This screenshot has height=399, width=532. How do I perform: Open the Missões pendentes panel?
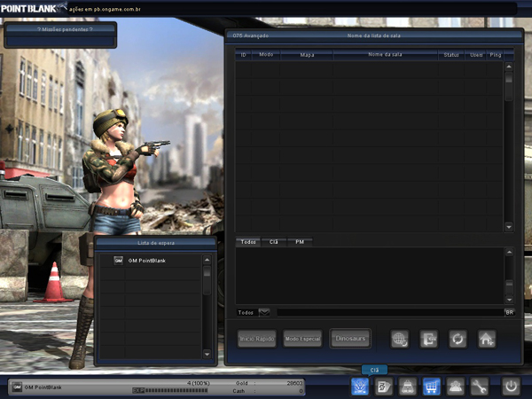[x=60, y=35]
